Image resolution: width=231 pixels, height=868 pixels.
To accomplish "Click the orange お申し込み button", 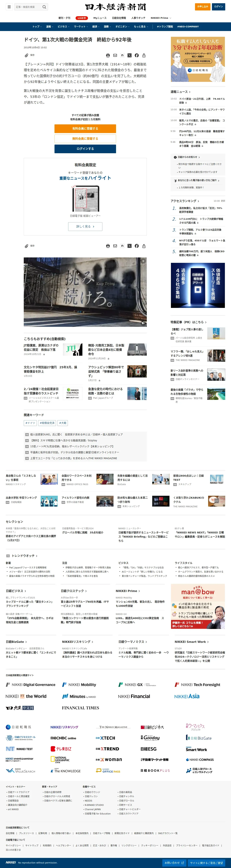I will (x=203, y=7).
